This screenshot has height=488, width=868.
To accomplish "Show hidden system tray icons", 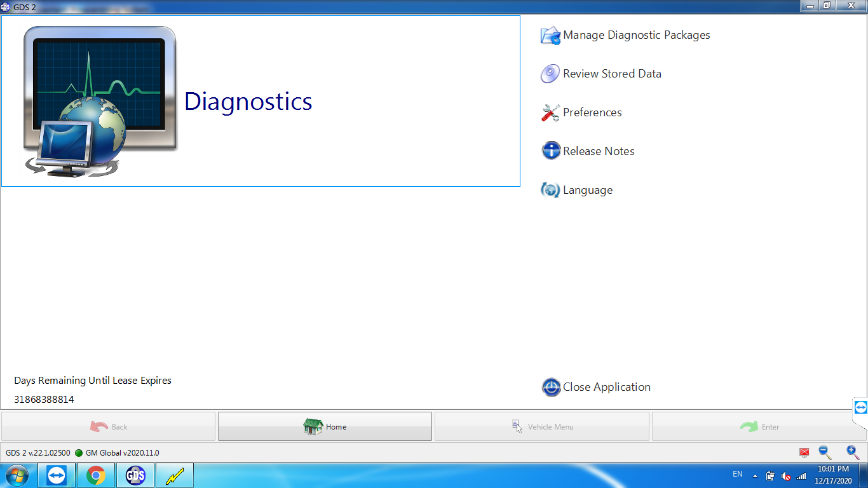I will point(755,475).
